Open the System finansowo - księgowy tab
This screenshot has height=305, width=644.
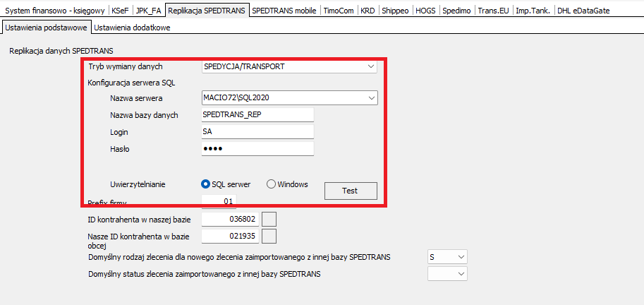(x=55, y=11)
